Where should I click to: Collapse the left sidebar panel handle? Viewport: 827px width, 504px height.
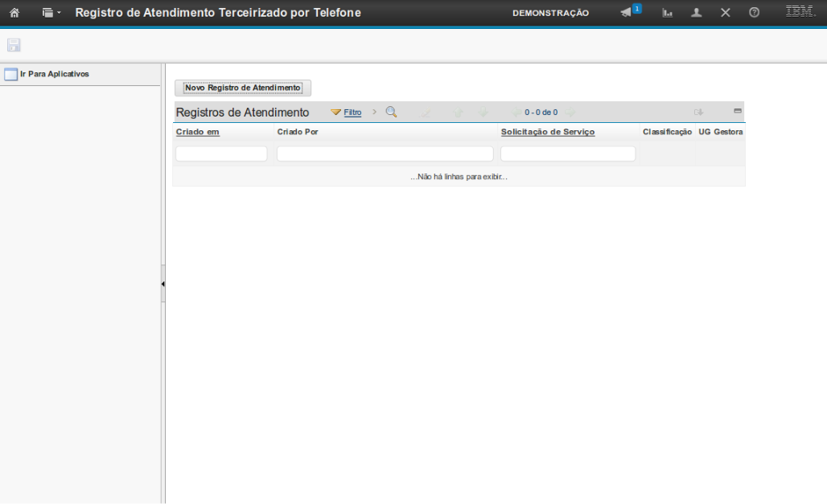163,284
